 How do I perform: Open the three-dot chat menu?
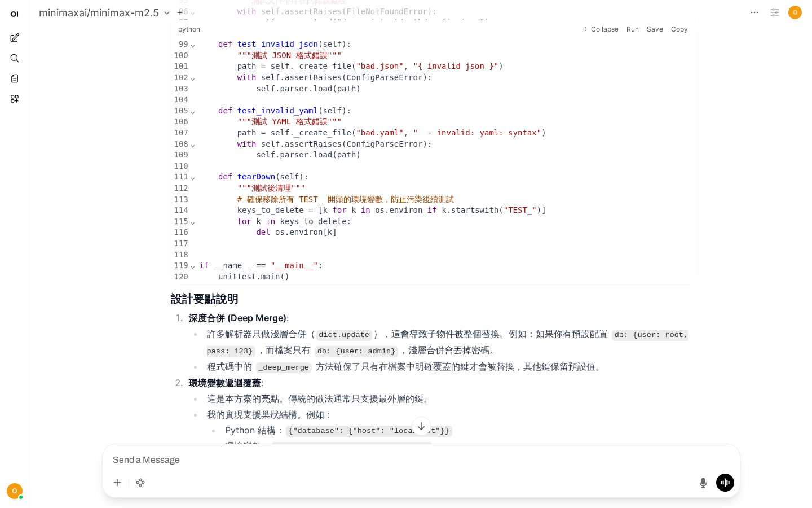[x=754, y=12]
